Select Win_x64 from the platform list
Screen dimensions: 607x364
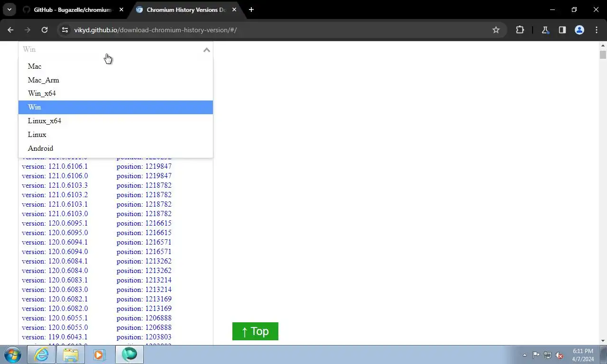point(116,93)
